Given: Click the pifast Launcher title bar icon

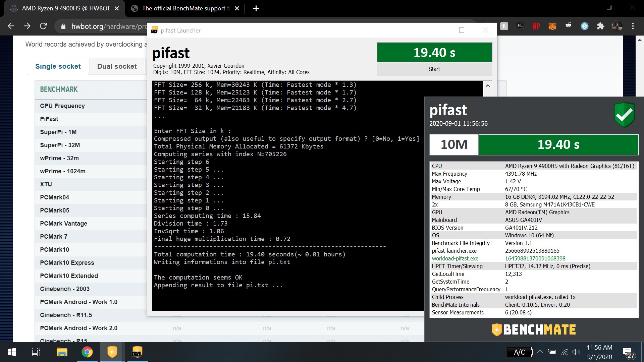Looking at the screenshot, I should point(154,31).
